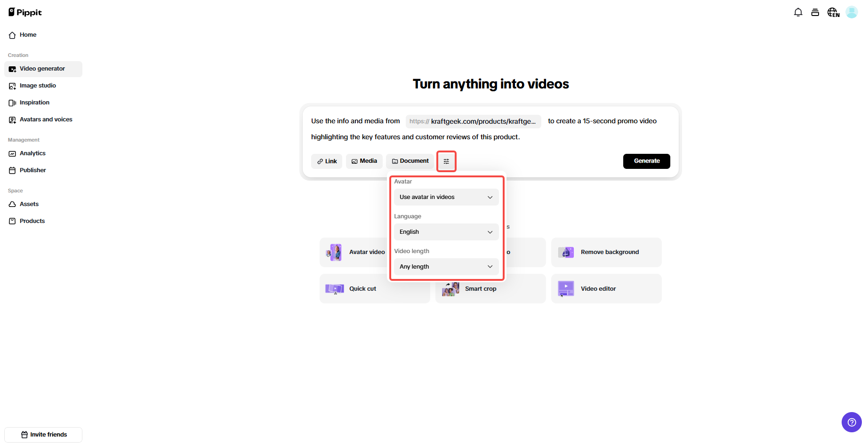
Task: Select Video generator in sidebar
Action: pos(43,69)
